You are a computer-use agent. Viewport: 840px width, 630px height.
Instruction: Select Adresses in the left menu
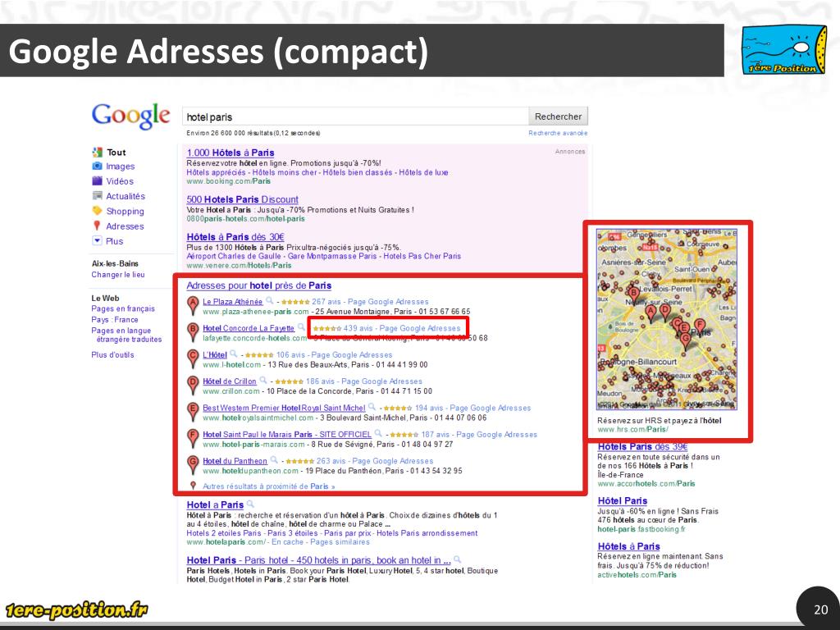coord(125,226)
